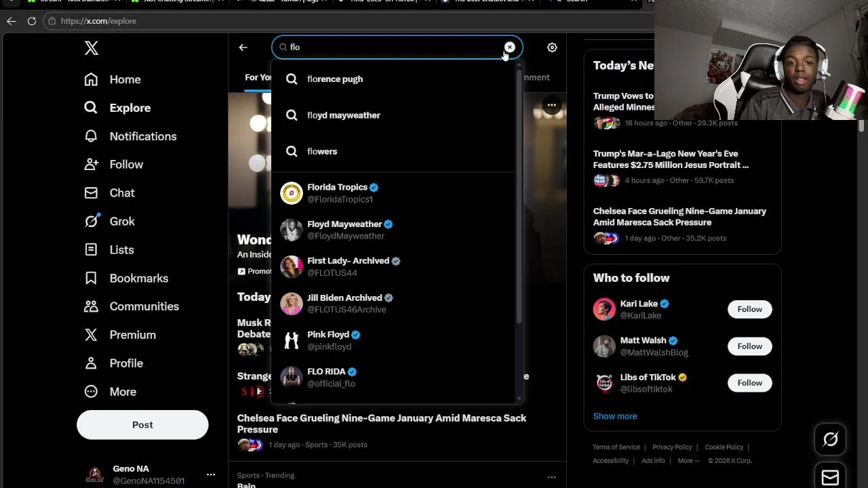The width and height of the screenshot is (868, 488).
Task: Open Florida Tropics account result
Action: click(393, 193)
